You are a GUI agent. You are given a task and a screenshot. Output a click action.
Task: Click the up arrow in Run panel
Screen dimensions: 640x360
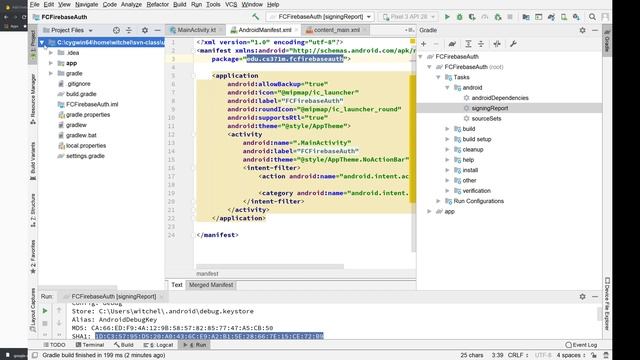click(59, 311)
